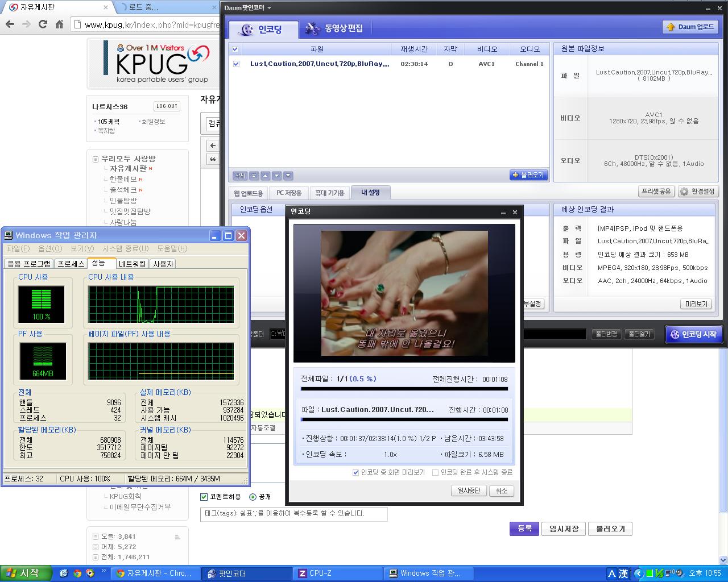Image resolution: width=728 pixels, height=582 pixels.
Task: Click the LOG OUT button on KPUG
Action: point(167,106)
